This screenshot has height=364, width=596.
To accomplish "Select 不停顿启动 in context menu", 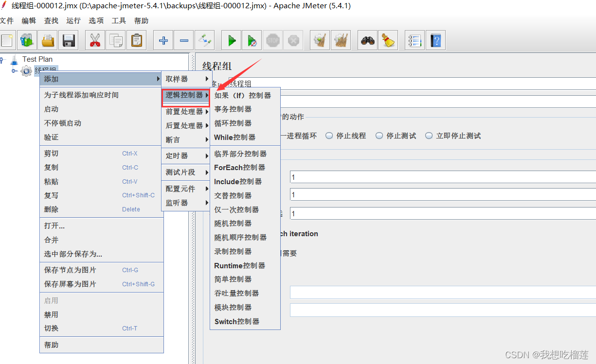I will (x=101, y=123).
